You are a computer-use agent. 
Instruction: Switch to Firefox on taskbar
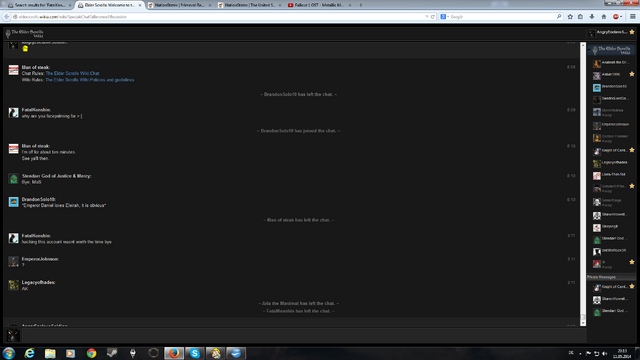point(174,353)
